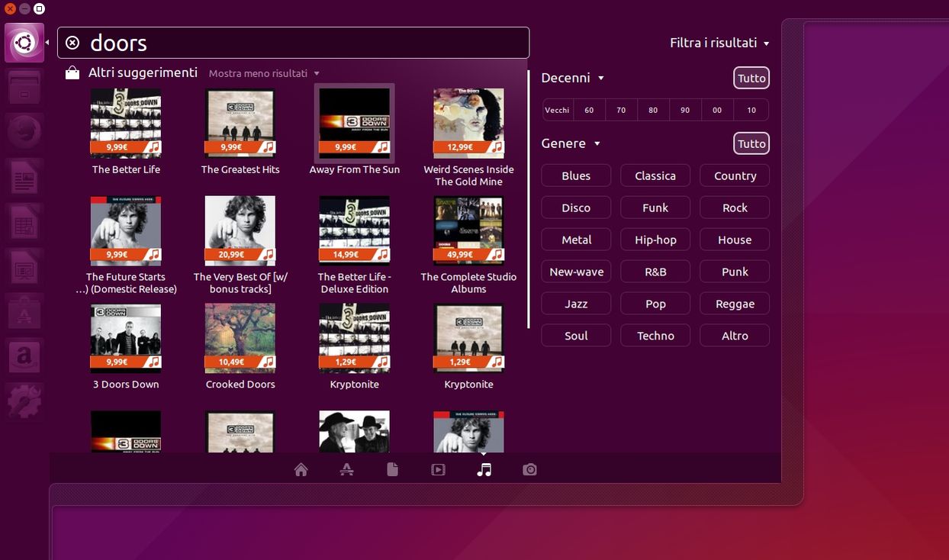Open the Home lens icon
This screenshot has height=560, width=949.
click(301, 470)
